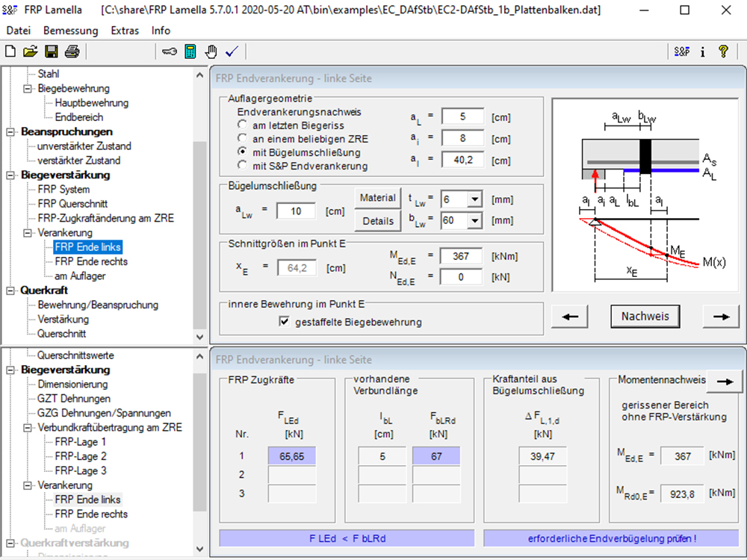Select 'mit Bügelumschließung' radio option
Image resolution: width=747 pixels, height=560 pixels.
point(243,152)
